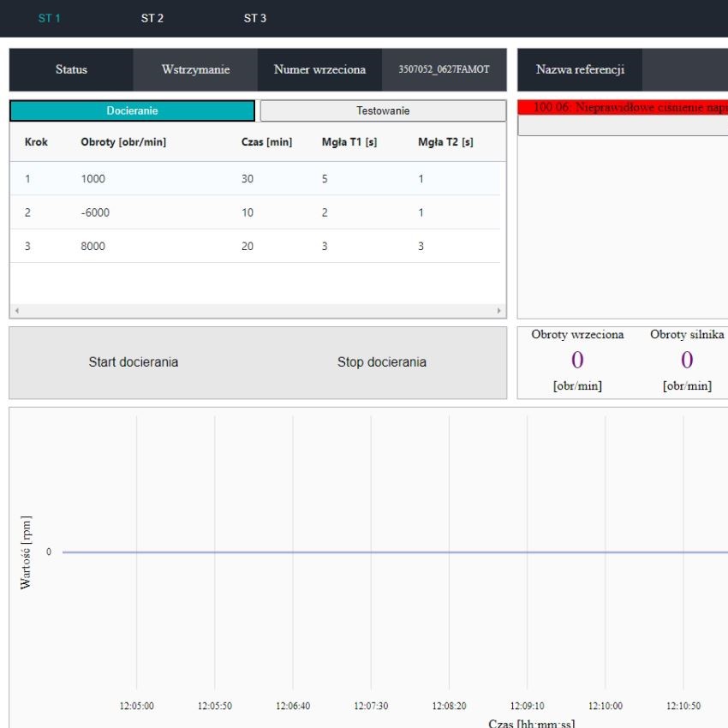This screenshot has width=728, height=728.
Task: Select step 3 row with 8000 rpm
Action: 255,246
